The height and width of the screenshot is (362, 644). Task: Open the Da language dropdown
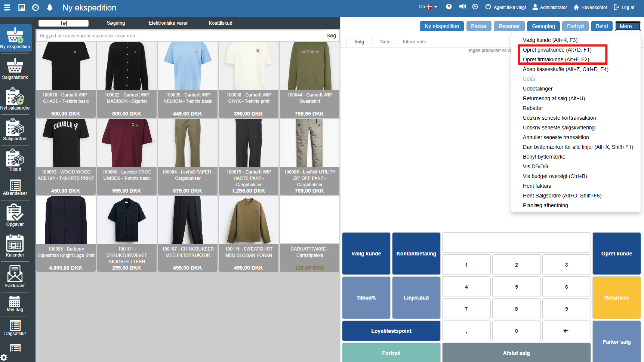tap(428, 7)
